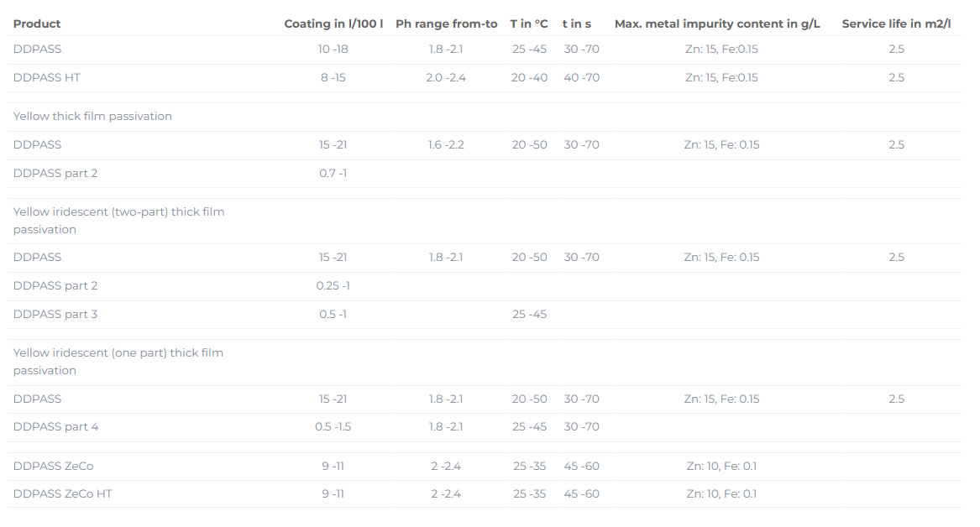Click the "Service life in m2/l" header

click(896, 23)
